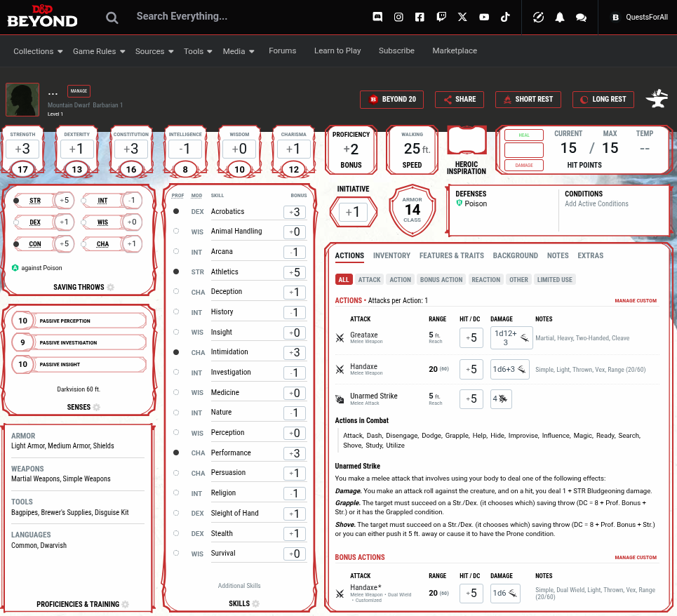Open Proficiencies & Training settings gear
677x616 pixels.
click(125, 604)
